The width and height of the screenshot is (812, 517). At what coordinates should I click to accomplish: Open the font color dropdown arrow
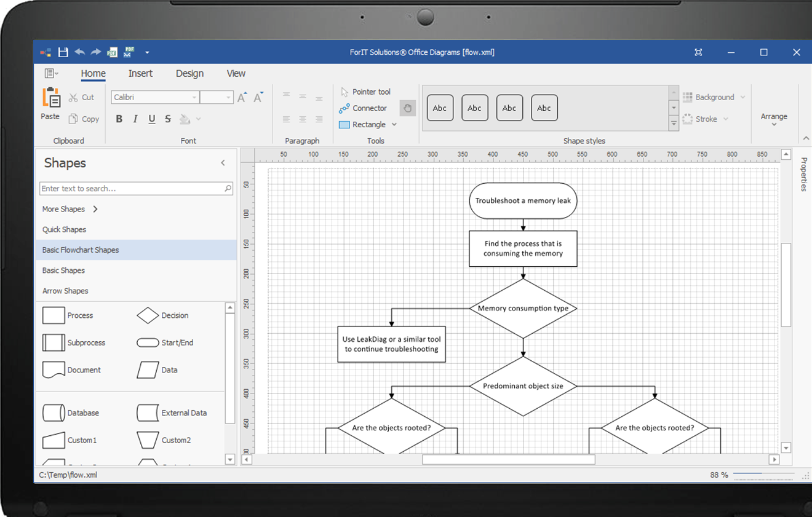click(198, 119)
